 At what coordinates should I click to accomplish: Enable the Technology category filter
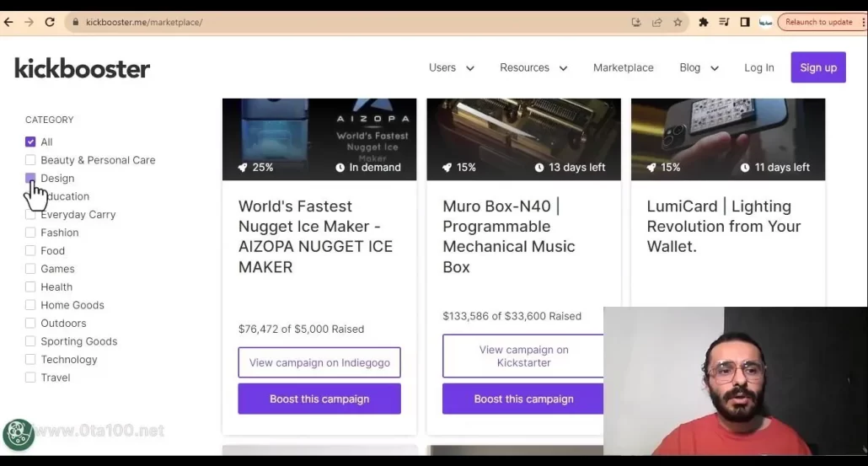point(30,360)
